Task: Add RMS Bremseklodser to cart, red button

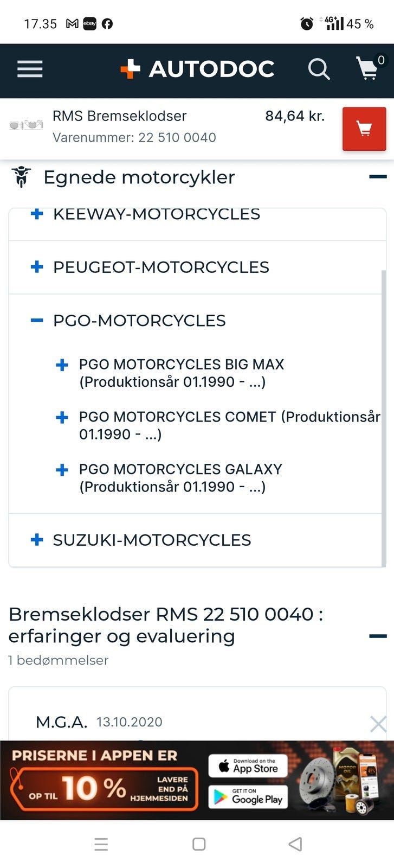Action: click(364, 129)
